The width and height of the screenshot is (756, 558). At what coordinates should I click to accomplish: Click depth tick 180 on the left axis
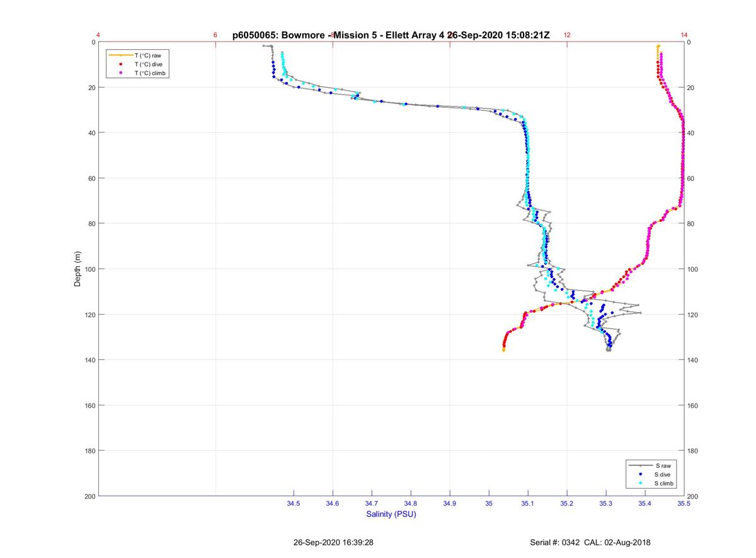89,451
